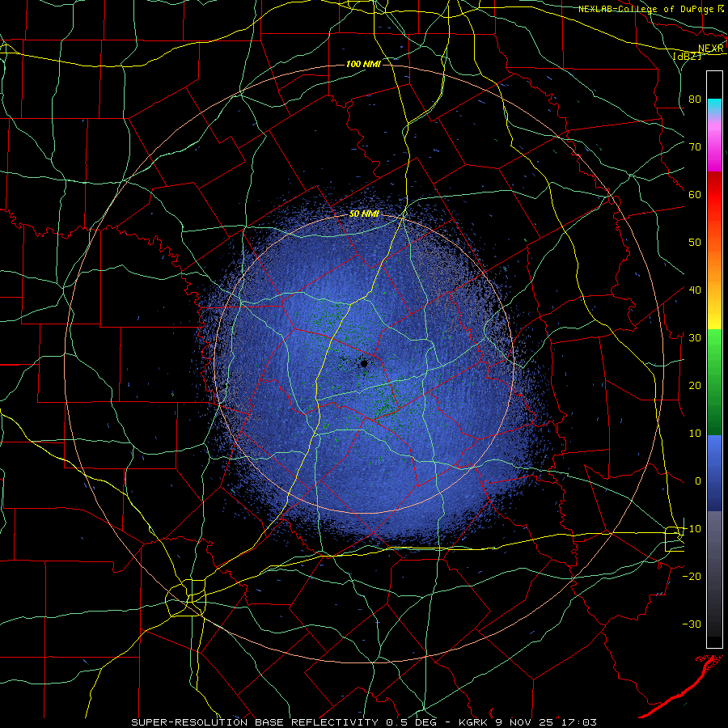Click the 10 value on the color scale
Image resolution: width=728 pixels, height=728 pixels.
pyautogui.click(x=695, y=434)
